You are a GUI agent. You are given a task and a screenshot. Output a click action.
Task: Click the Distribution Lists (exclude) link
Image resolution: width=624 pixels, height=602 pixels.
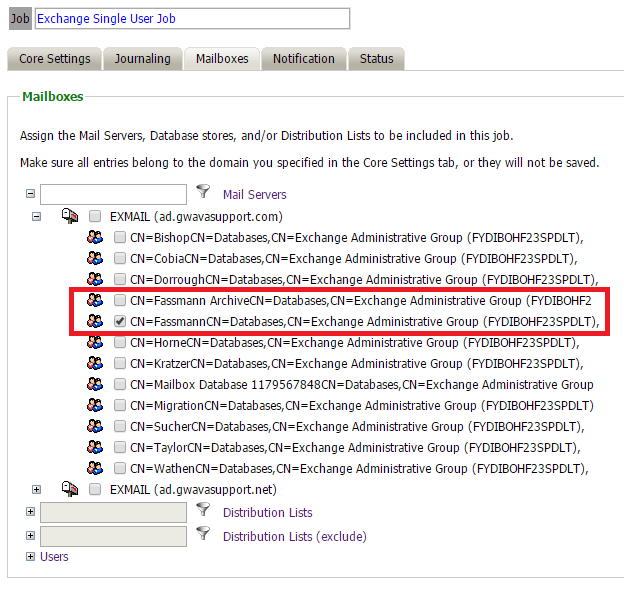(294, 536)
